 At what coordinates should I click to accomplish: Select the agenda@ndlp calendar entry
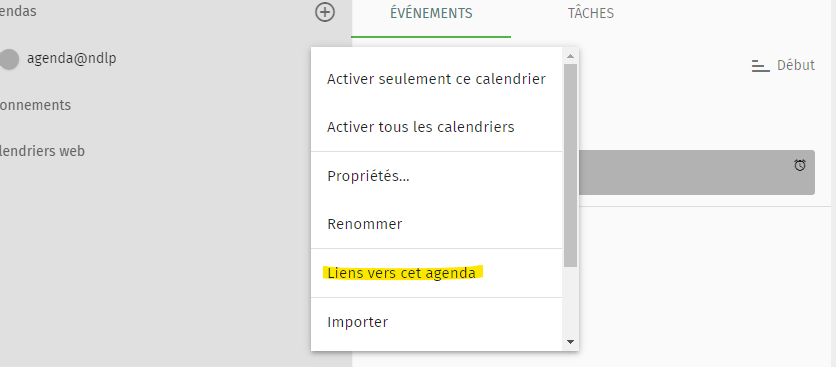[71, 58]
